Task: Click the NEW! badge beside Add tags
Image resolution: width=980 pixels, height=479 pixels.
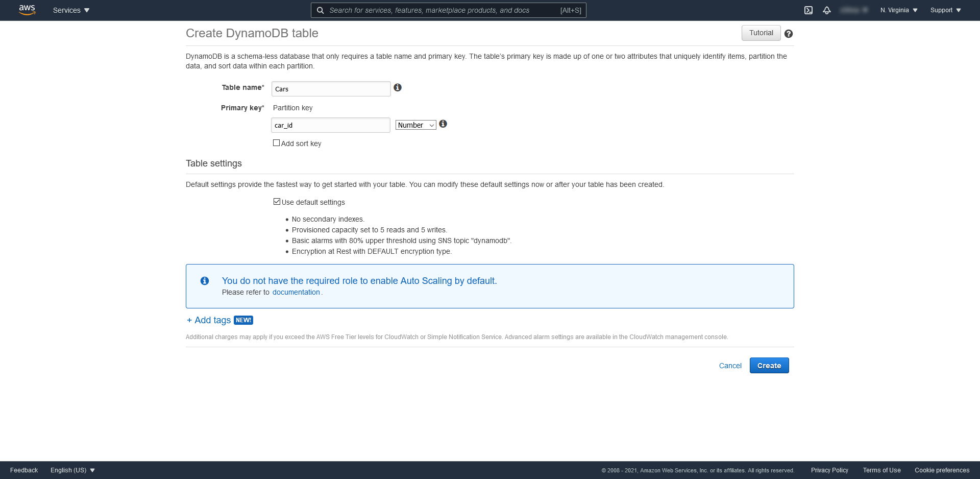Action: pyautogui.click(x=243, y=320)
